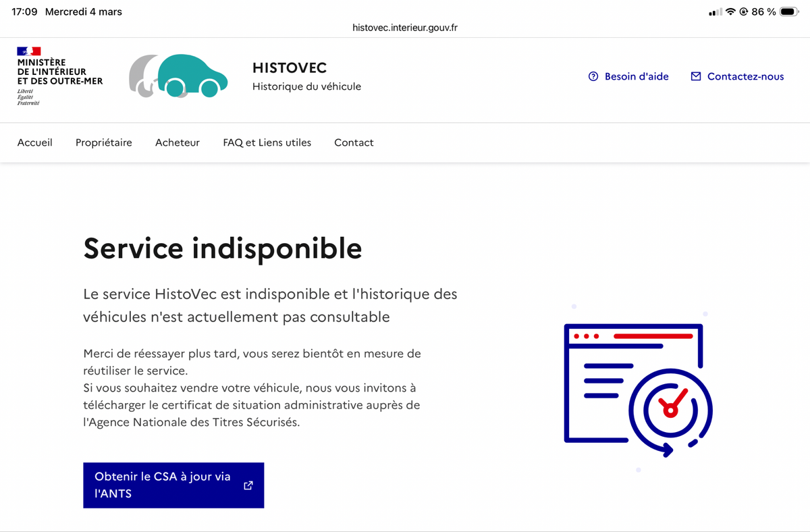Click the question mark help icon
This screenshot has height=532, width=810.
point(593,76)
